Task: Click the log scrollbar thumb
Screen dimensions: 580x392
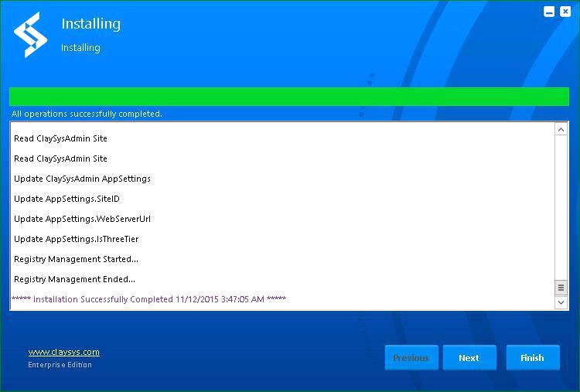Action: coord(561,287)
